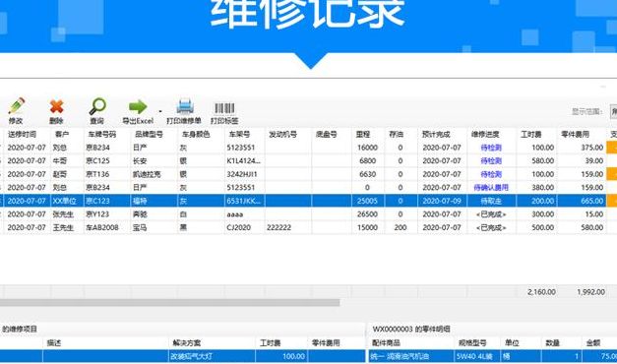
Task: Click plate number 京C125
Action: click(97, 161)
